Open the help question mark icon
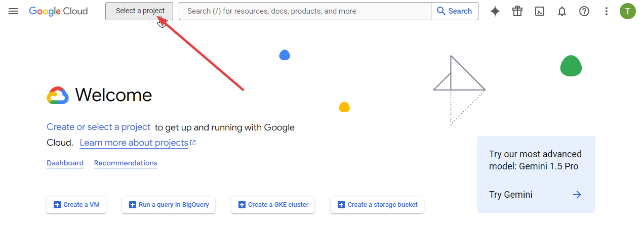 [584, 11]
